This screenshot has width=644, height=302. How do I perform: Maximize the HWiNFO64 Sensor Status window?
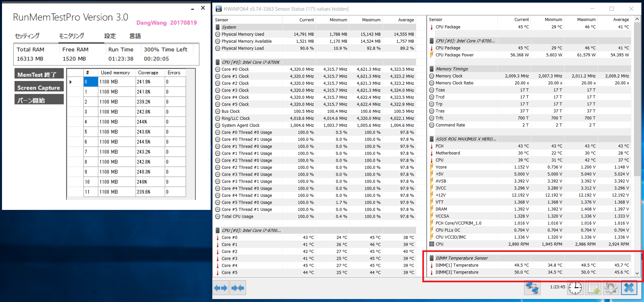[612, 9]
